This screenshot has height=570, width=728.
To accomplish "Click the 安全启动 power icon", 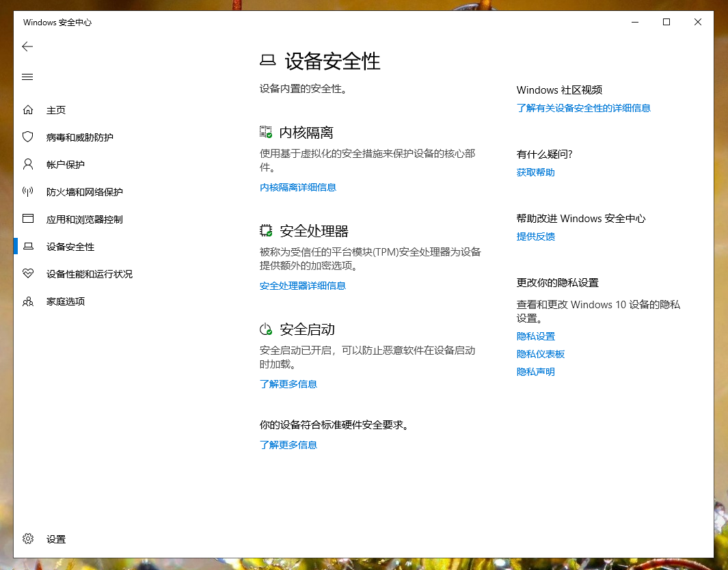I will point(266,329).
